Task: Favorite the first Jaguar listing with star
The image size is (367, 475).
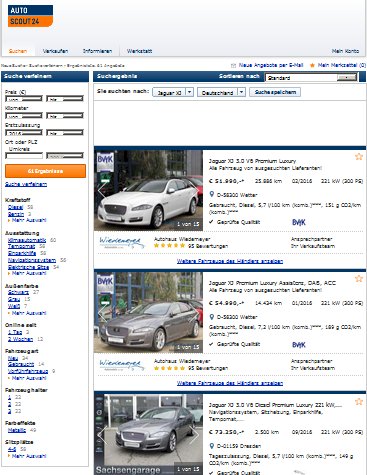Action: point(359,156)
